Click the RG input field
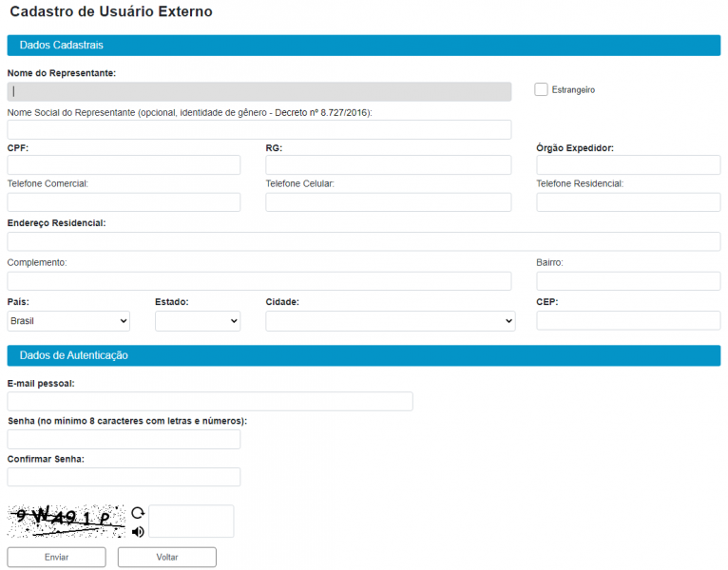The width and height of the screenshot is (728, 570). [x=388, y=165]
